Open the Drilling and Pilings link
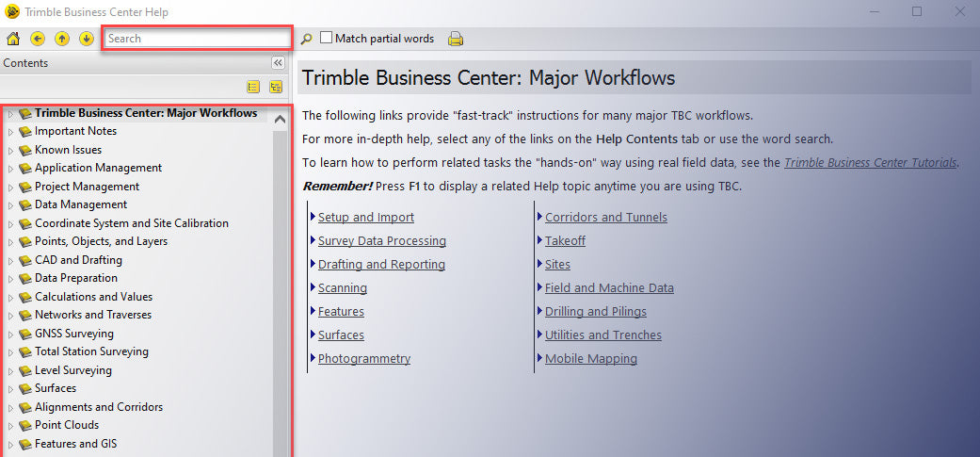The height and width of the screenshot is (457, 980). 596,311
